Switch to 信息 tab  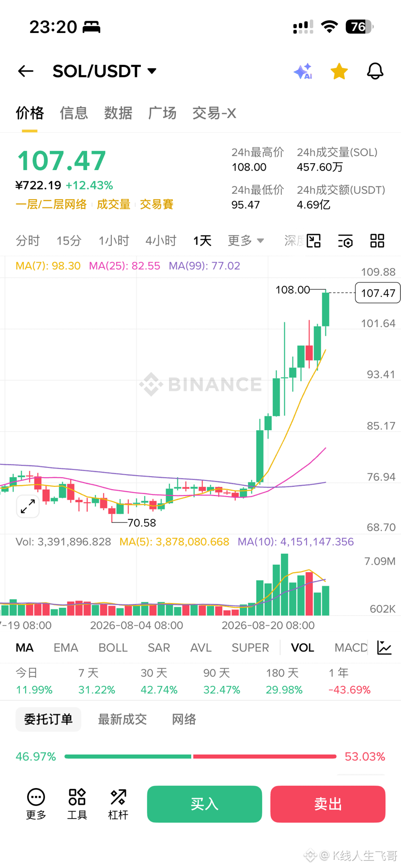(x=74, y=113)
